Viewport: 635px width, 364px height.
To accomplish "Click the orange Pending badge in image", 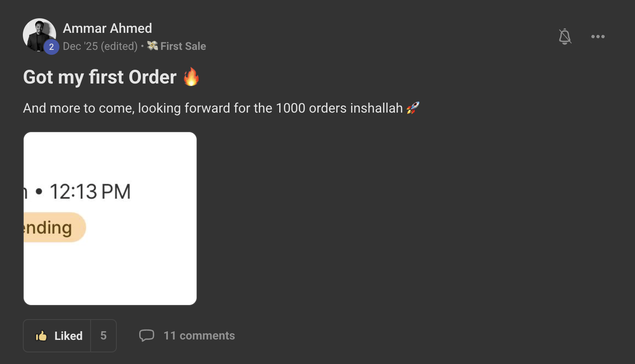I will [54, 227].
